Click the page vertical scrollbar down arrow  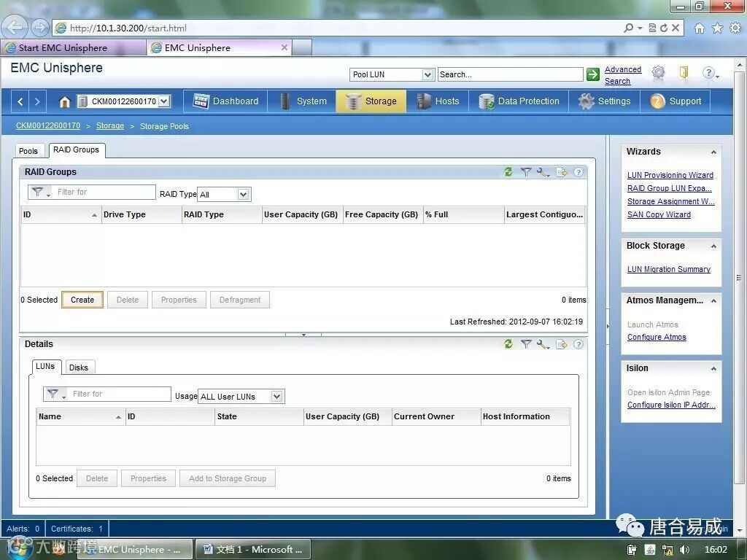point(740,530)
